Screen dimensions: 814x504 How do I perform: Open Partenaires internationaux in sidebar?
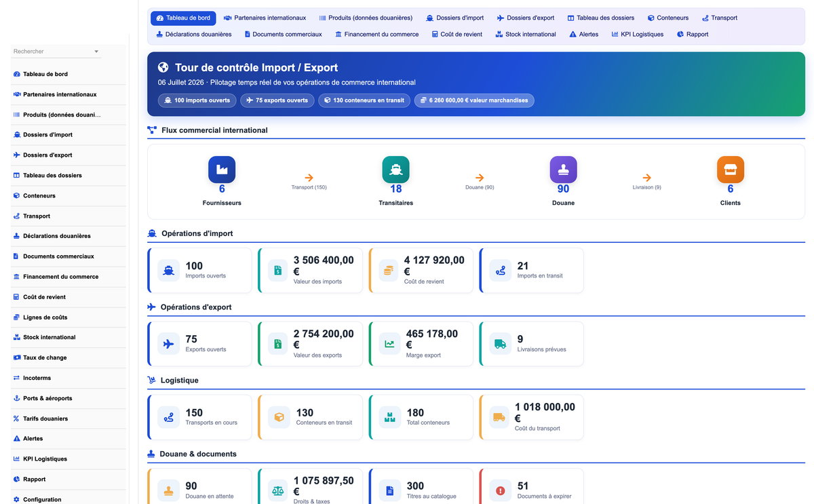tap(69, 94)
